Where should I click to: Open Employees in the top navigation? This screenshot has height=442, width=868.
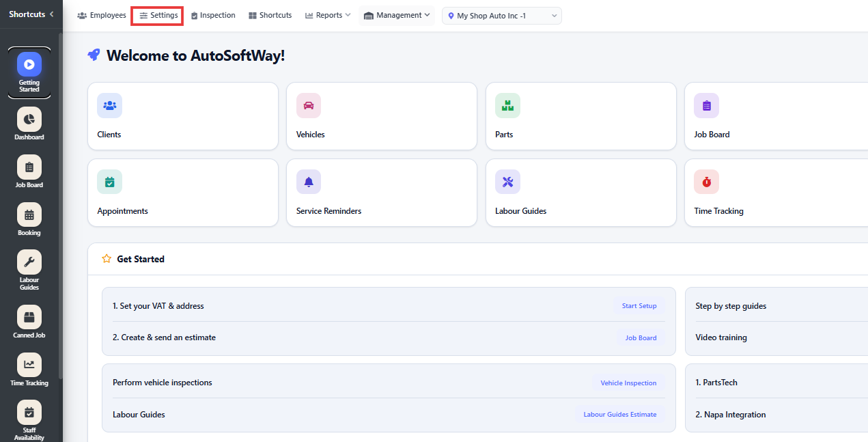pyautogui.click(x=102, y=15)
